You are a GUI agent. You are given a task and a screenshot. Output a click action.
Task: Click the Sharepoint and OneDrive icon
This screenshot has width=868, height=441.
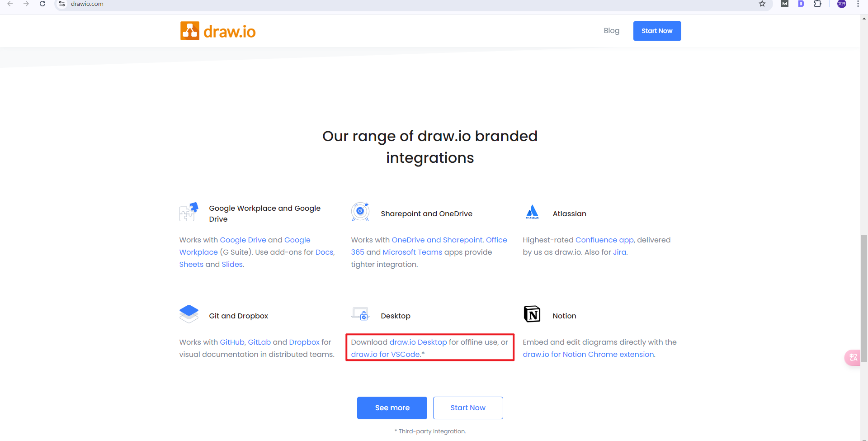coord(360,212)
